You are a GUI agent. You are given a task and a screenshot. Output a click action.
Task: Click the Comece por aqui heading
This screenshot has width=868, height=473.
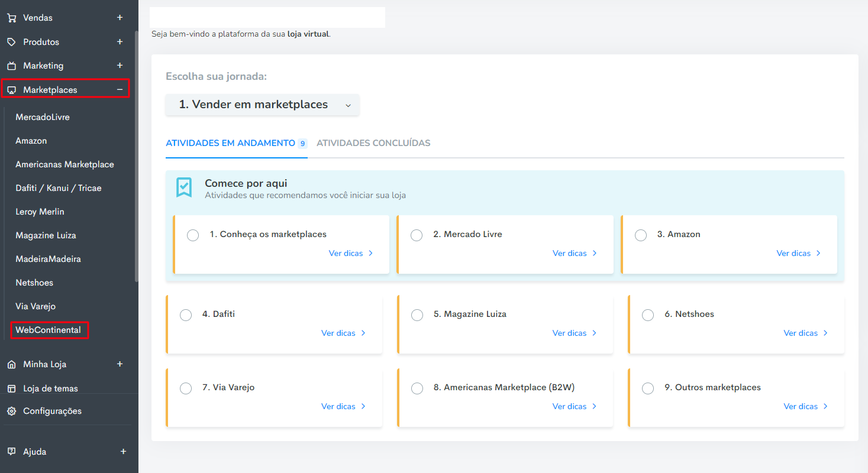pos(246,183)
